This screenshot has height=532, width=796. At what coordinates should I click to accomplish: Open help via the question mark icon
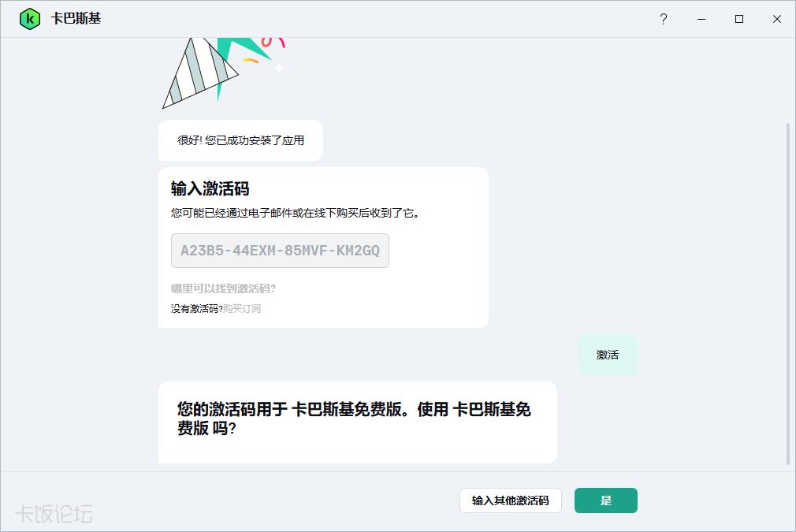point(664,19)
